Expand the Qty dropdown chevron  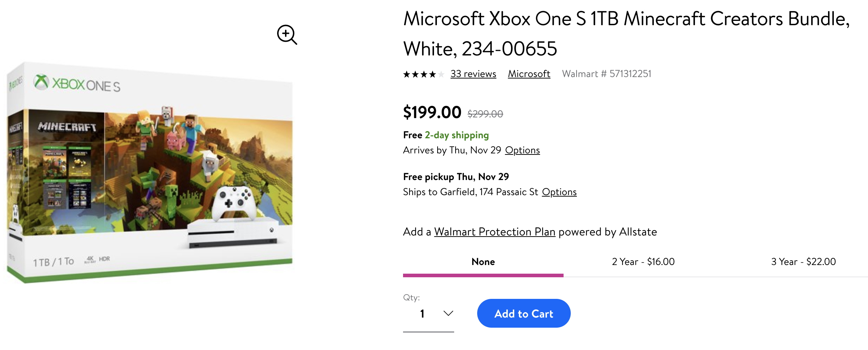click(448, 313)
